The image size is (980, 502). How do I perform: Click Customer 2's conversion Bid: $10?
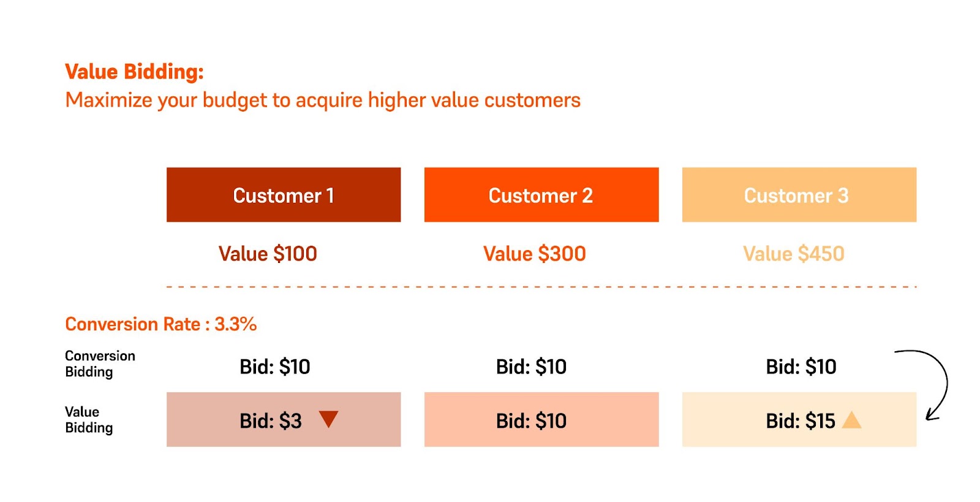pos(531,367)
